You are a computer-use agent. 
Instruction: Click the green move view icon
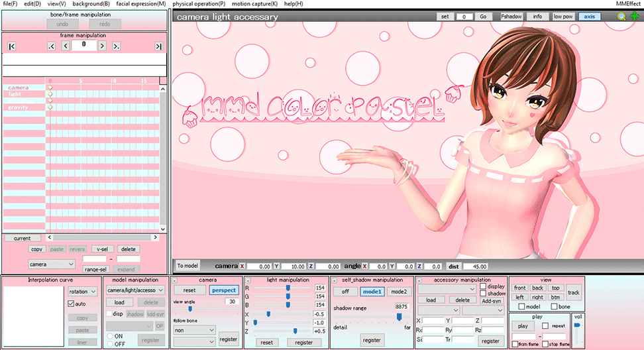635,17
